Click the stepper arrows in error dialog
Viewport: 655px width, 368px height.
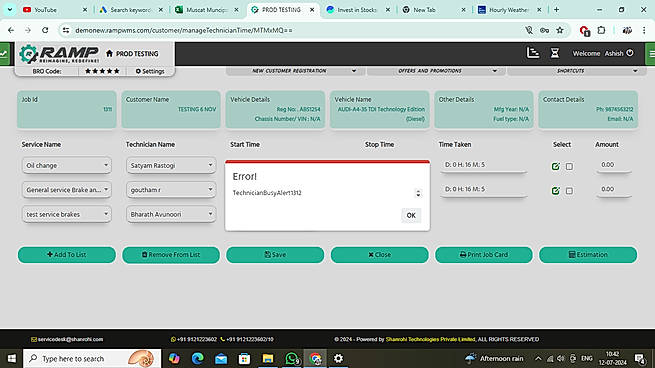(418, 193)
